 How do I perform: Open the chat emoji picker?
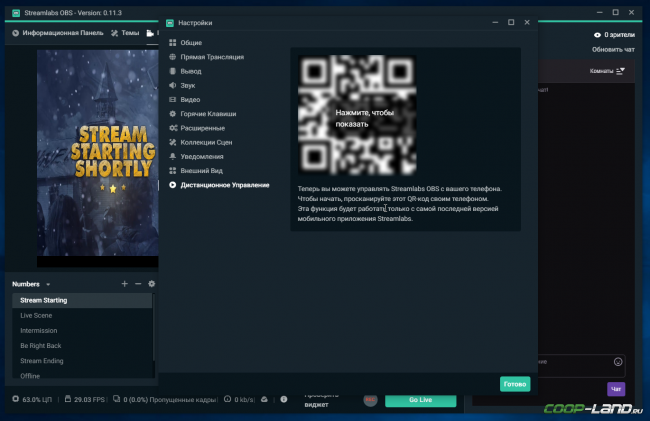click(x=618, y=362)
